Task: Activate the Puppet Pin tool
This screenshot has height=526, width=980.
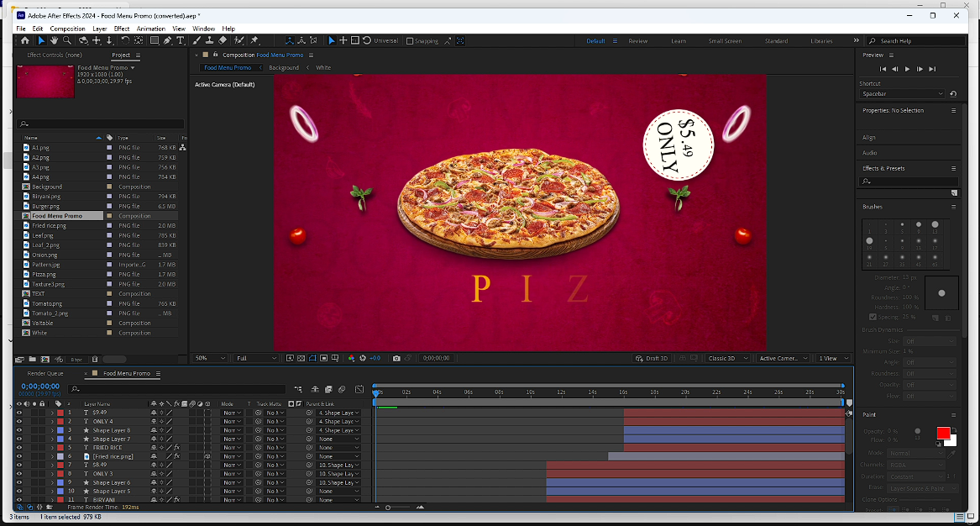Action: click(x=254, y=40)
